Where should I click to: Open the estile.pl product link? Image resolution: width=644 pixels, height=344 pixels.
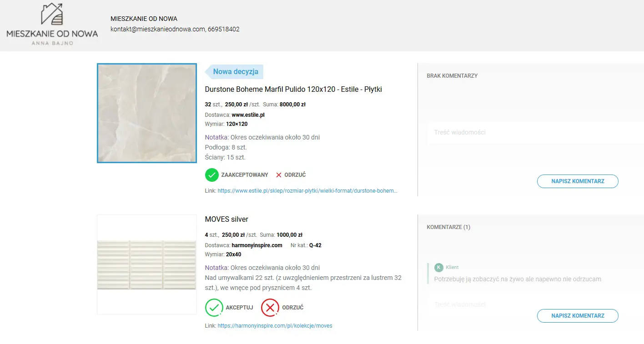tap(307, 191)
